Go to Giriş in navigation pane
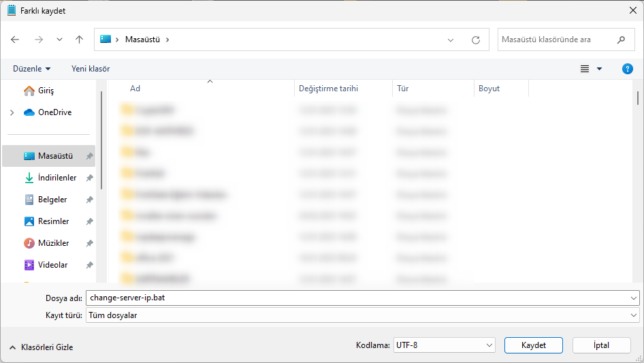The width and height of the screenshot is (644, 363). (46, 91)
